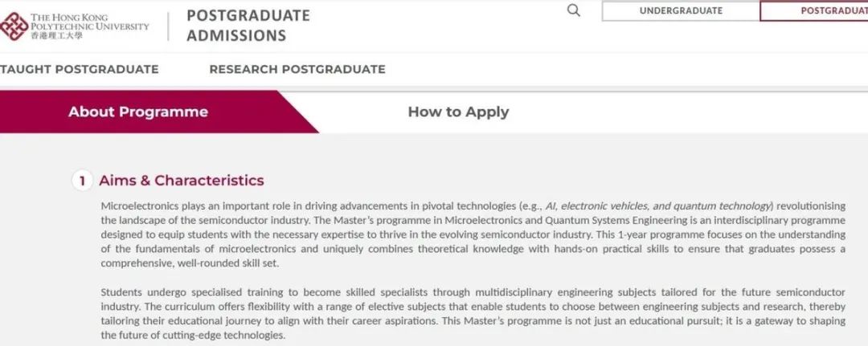The width and height of the screenshot is (868, 346).
Task: Open the Postgraduate section button
Action: click(814, 11)
